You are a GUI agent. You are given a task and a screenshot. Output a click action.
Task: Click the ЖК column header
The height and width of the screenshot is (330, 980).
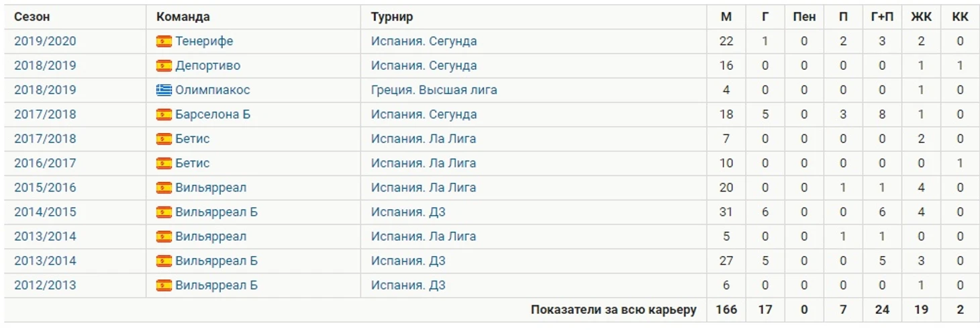point(921,17)
